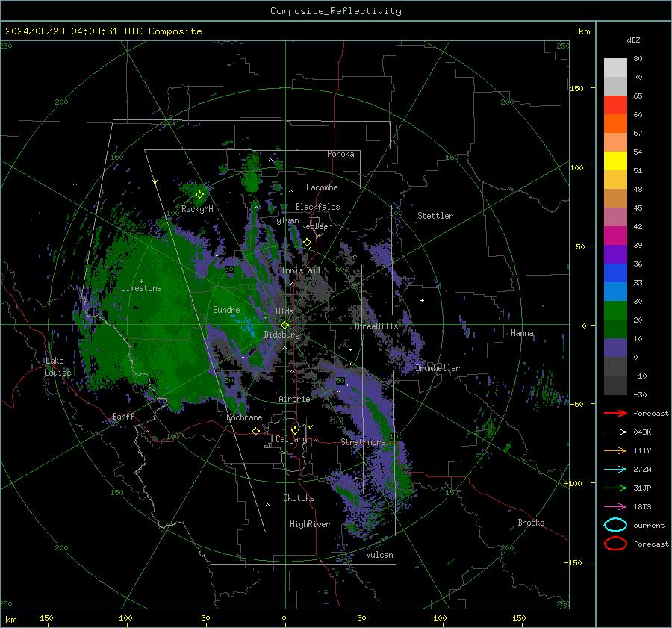Click the Innisfail label
This screenshot has width=672, height=628.
click(301, 270)
